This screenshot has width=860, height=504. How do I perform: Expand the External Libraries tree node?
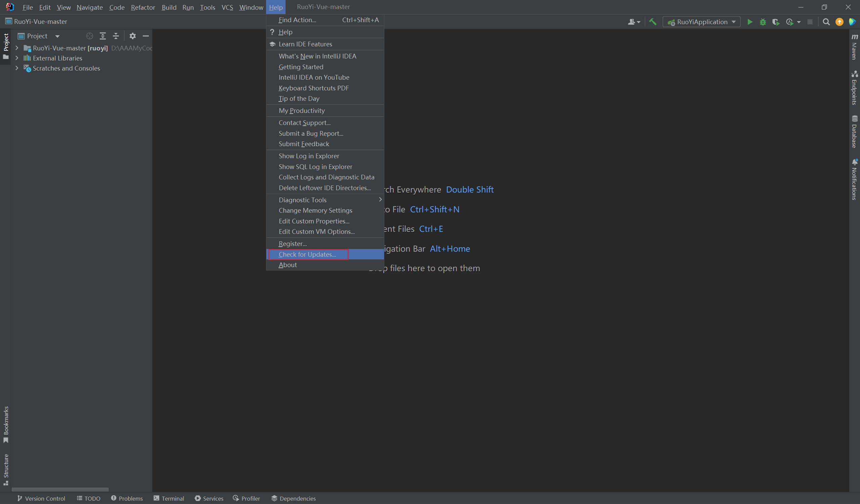point(17,58)
